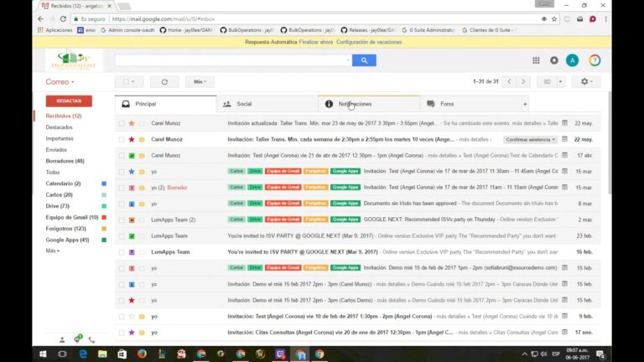This screenshot has width=644, height=362.
Task: Open the account avatar labeled A
Action: click(x=572, y=60)
